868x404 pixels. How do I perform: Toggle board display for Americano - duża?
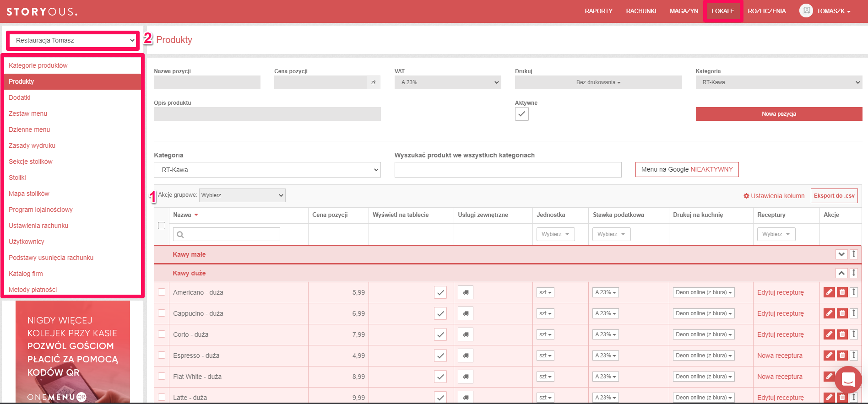(x=440, y=292)
